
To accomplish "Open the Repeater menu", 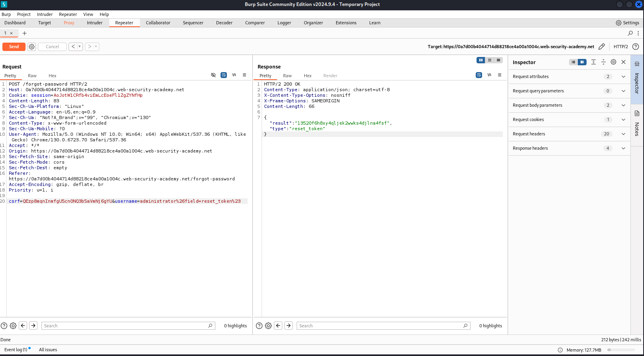I will tap(68, 14).
